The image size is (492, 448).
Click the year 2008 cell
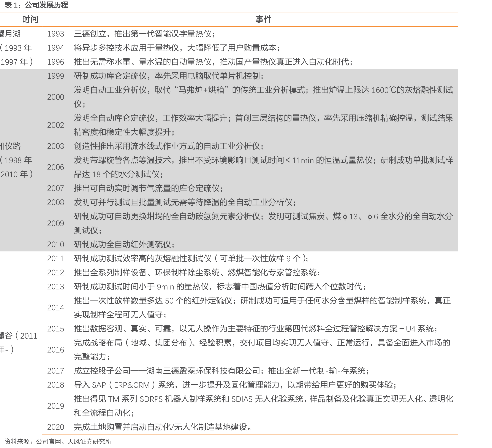click(56, 202)
